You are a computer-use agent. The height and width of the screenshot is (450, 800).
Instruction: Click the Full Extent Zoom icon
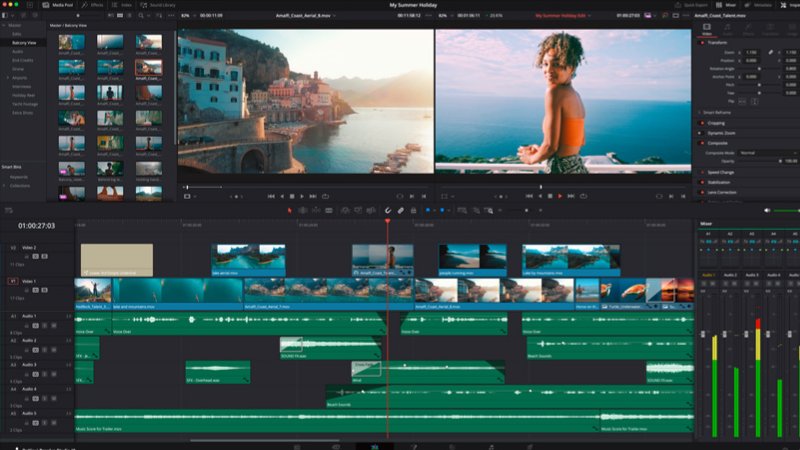462,210
